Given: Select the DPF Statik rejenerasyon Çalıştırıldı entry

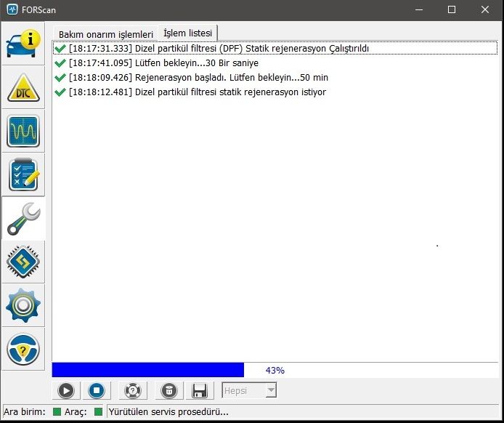Looking at the screenshot, I should click(275, 48).
